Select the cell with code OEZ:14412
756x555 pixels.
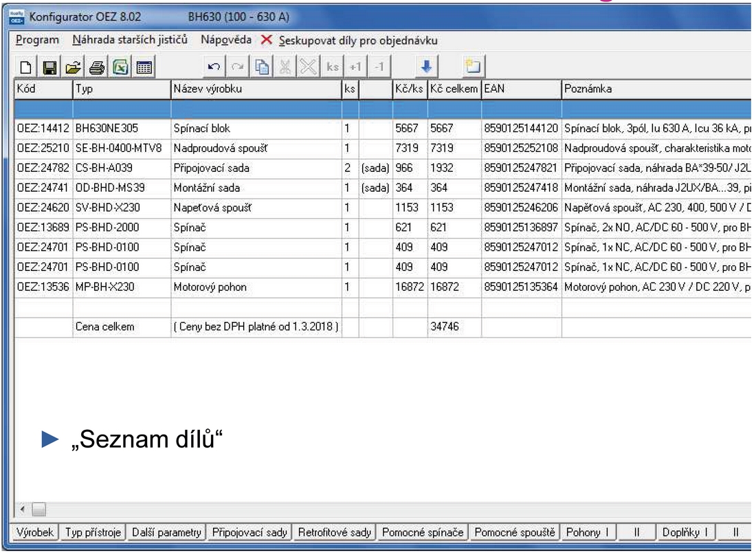(x=43, y=129)
